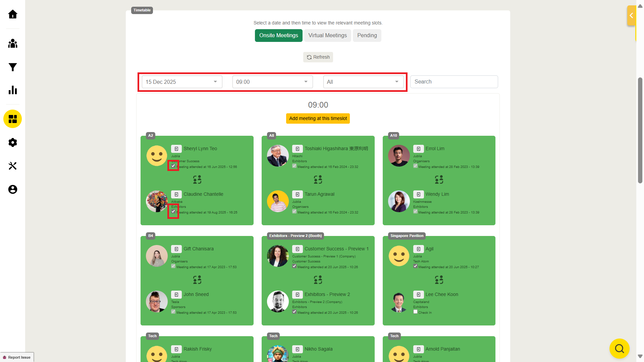The width and height of the screenshot is (644, 362).
Task: Open the home icon in sidebar
Action: 13,14
